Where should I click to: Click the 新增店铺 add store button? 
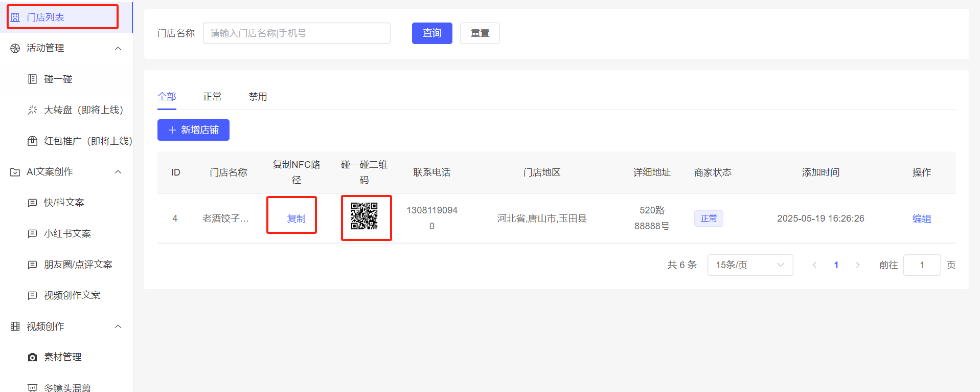(193, 130)
